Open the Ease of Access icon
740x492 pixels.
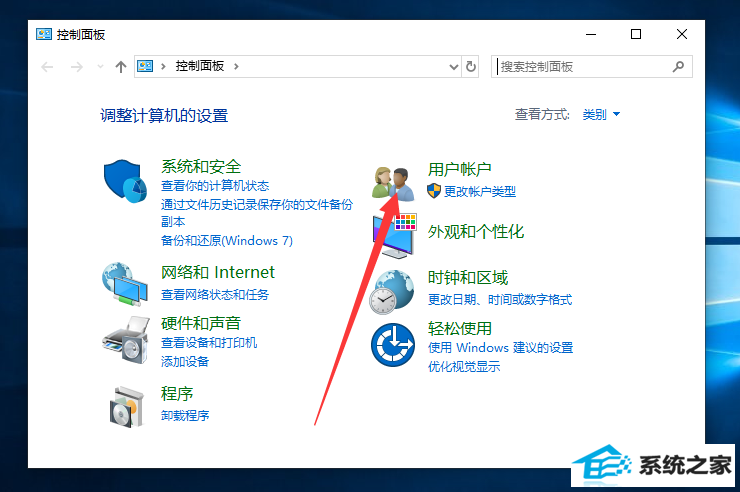coord(393,345)
